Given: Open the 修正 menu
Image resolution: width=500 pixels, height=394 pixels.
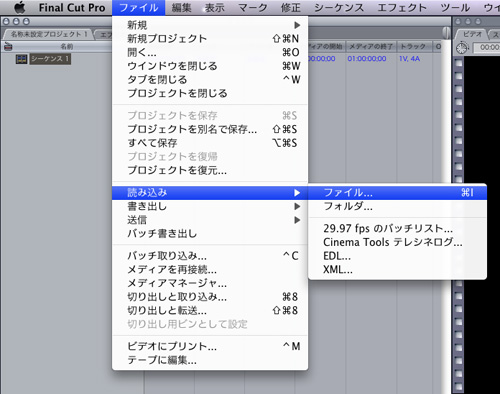Looking at the screenshot, I should point(291,7).
